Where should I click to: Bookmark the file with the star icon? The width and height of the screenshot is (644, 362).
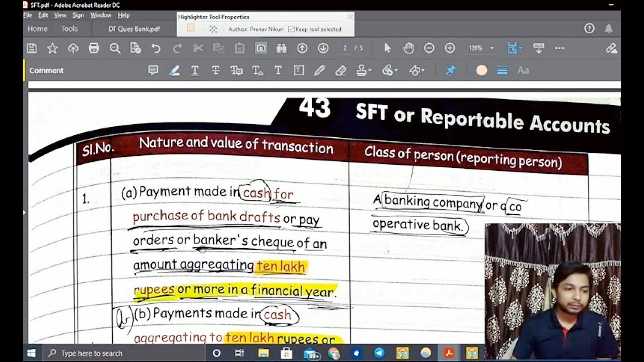[x=52, y=48]
